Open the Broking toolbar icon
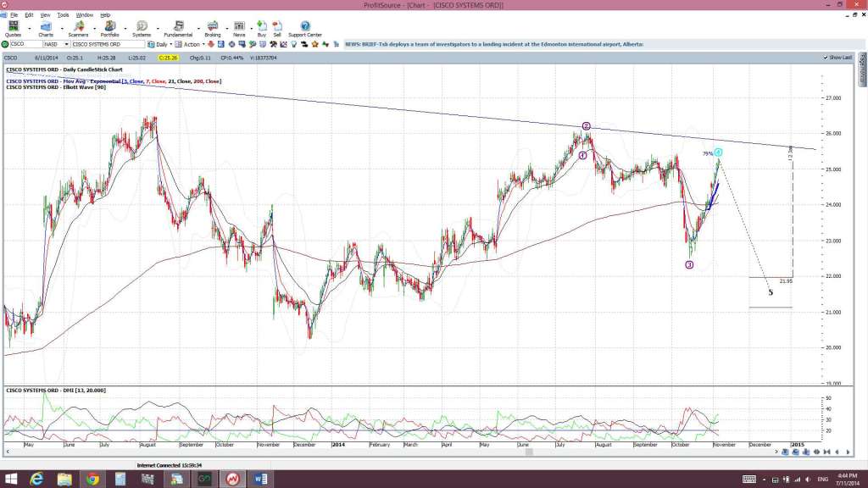This screenshot has width=868, height=488. point(213,29)
